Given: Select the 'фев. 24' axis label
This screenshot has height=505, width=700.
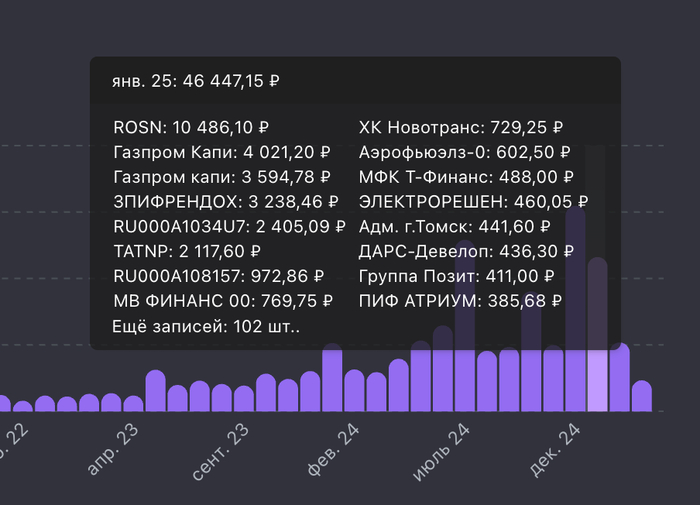Looking at the screenshot, I should (x=333, y=451).
